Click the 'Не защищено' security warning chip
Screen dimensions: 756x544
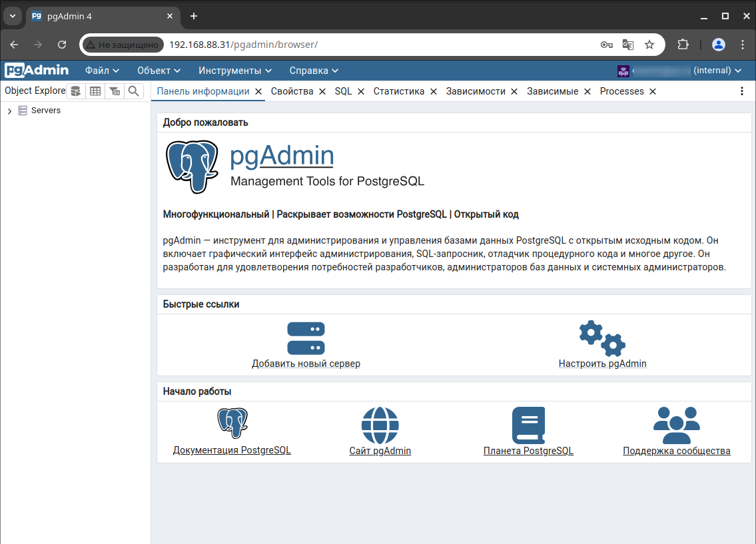coord(123,45)
